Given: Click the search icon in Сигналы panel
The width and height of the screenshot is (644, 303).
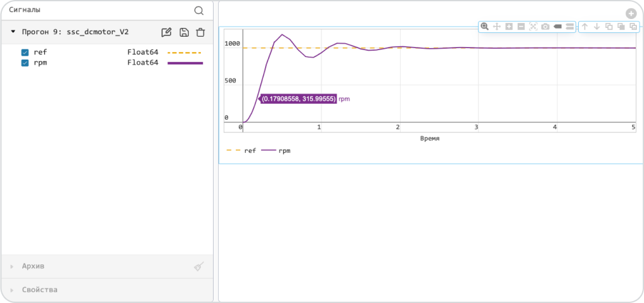Looking at the screenshot, I should pyautogui.click(x=199, y=11).
